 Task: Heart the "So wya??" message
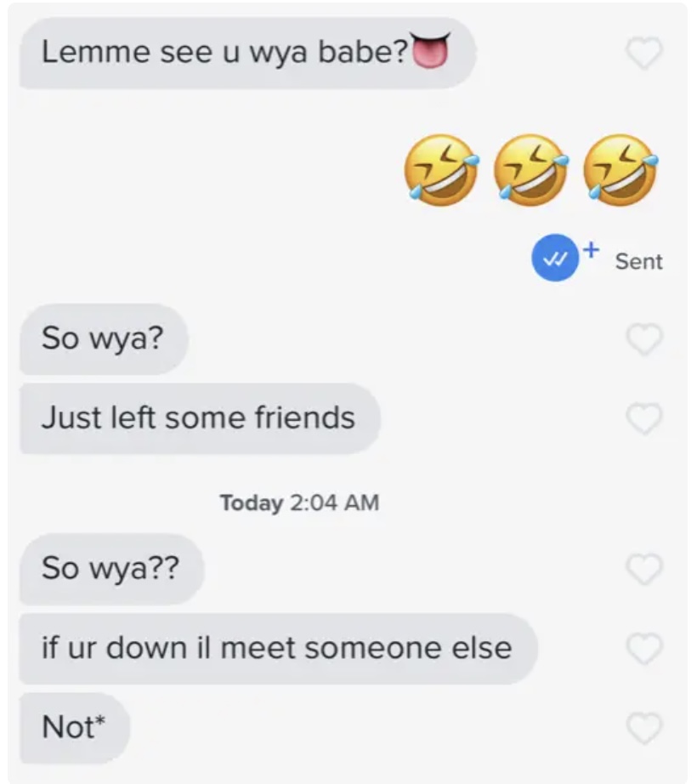[x=644, y=570]
